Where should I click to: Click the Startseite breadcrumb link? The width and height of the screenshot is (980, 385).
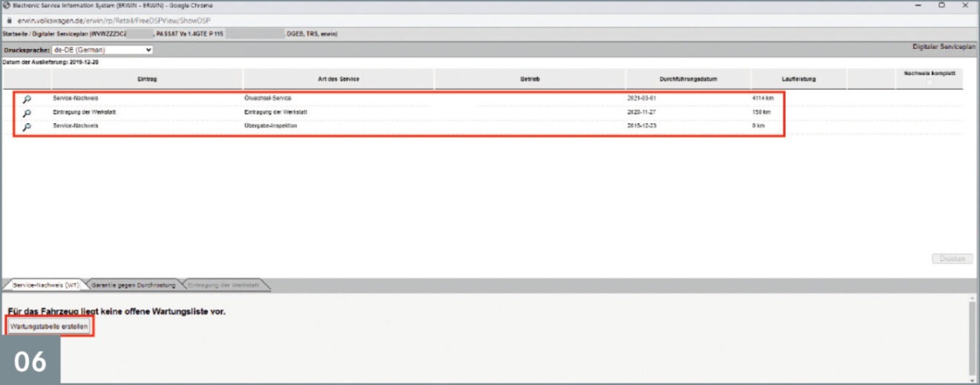tap(16, 34)
